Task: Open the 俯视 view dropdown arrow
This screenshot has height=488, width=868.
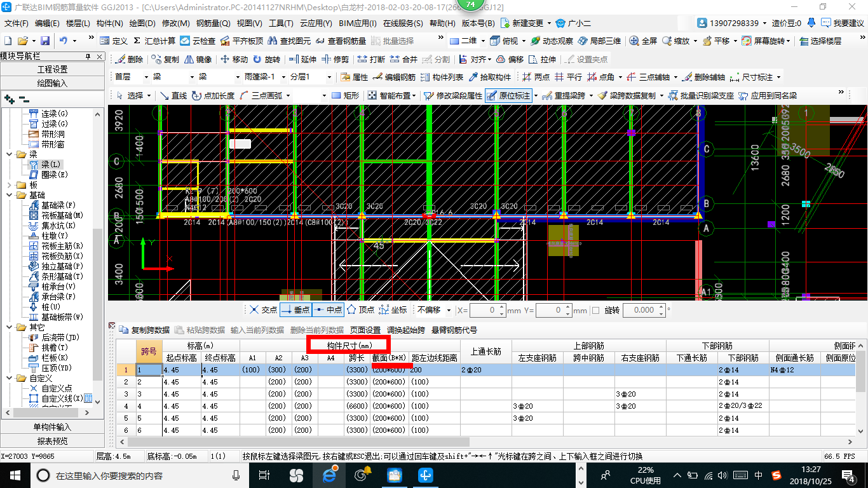Action: (523, 41)
